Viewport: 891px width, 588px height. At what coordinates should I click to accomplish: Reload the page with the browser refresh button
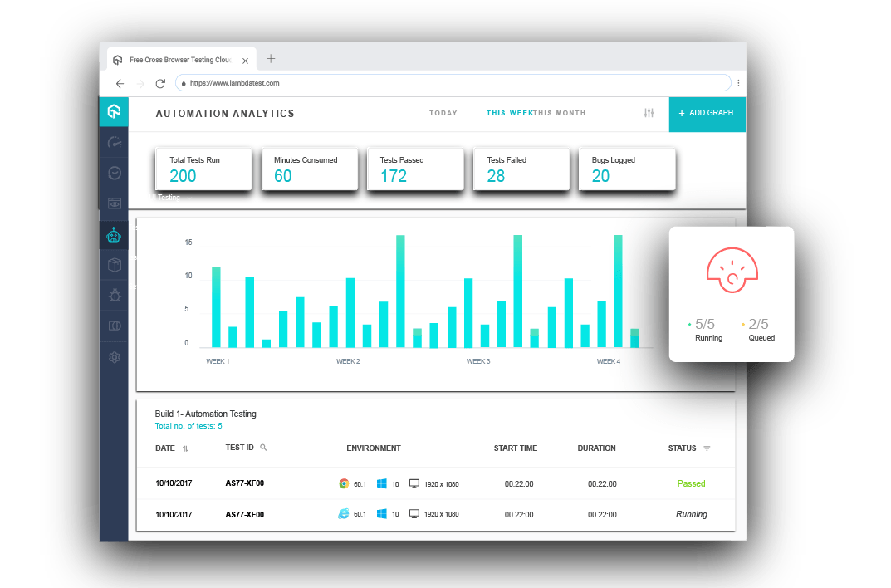(x=160, y=83)
